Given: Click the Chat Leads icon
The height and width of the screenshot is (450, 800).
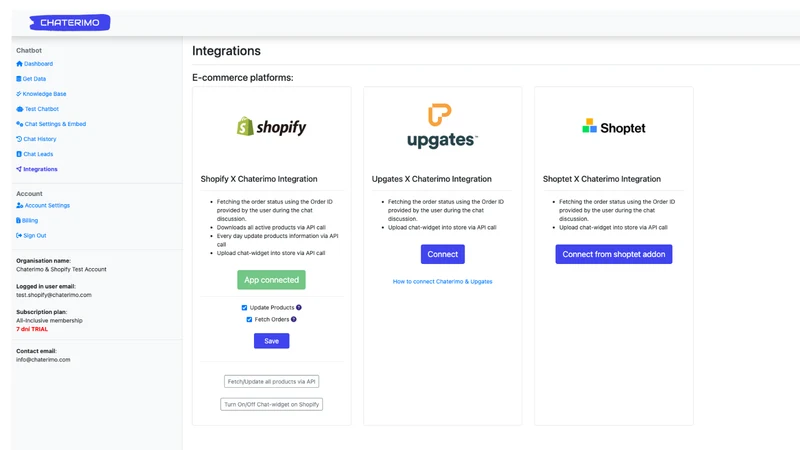Looking at the screenshot, I should (x=19, y=154).
